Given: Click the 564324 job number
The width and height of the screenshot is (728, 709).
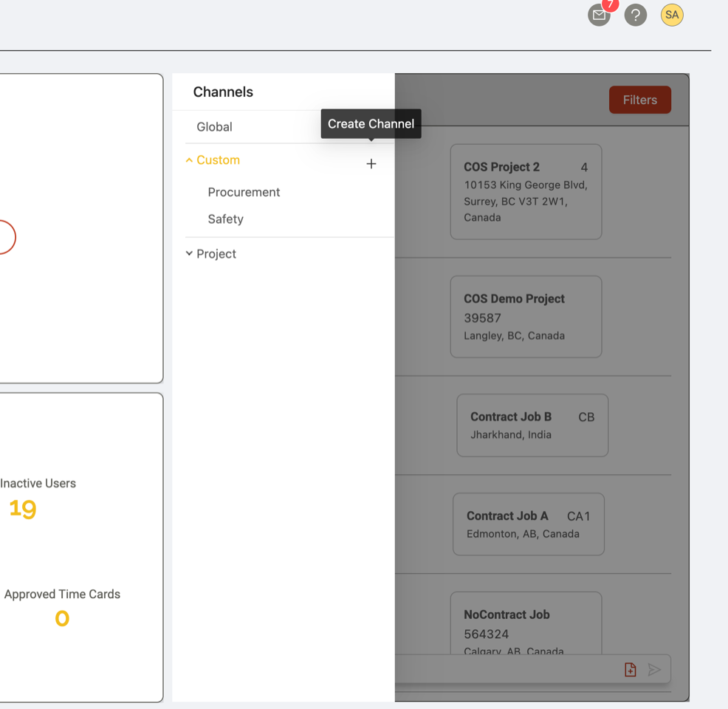Looking at the screenshot, I should tap(486, 634).
